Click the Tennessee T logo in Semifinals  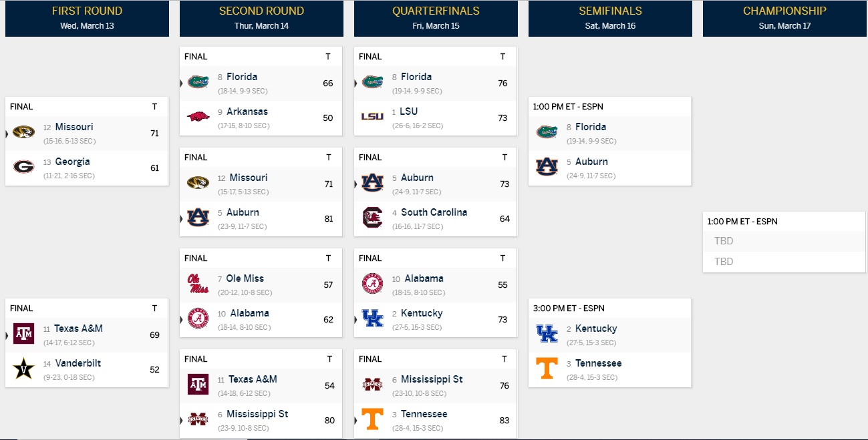[547, 369]
